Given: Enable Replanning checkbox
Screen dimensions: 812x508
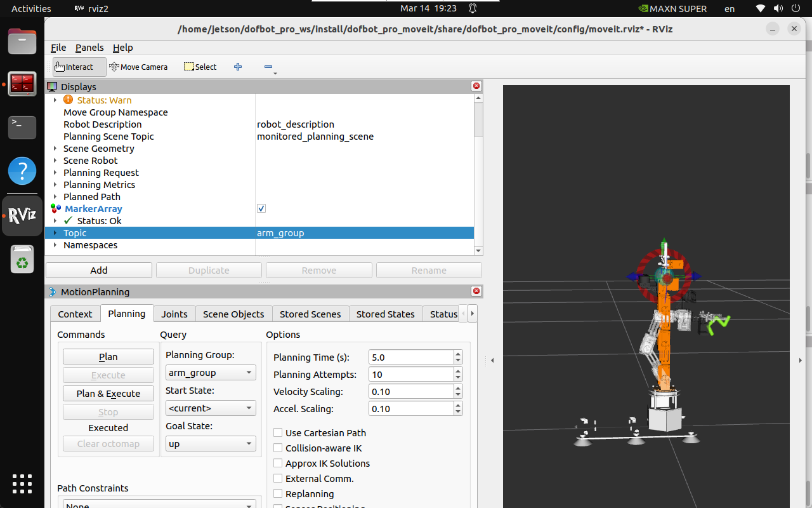Looking at the screenshot, I should click(278, 493).
